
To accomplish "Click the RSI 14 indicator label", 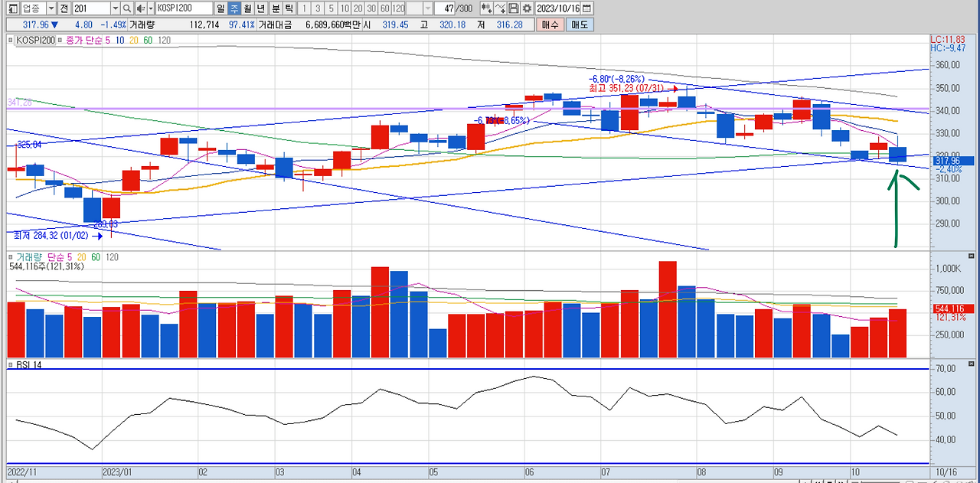I will tap(28, 364).
